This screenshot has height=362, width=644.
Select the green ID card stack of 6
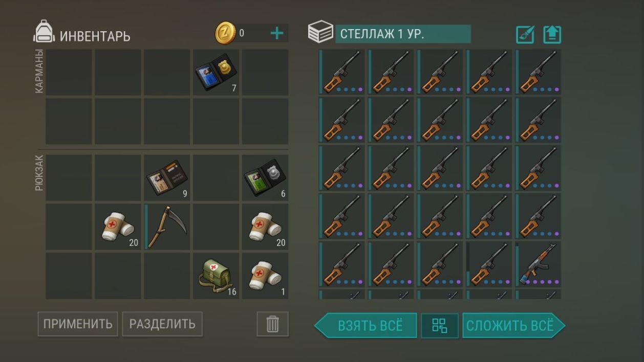click(265, 178)
